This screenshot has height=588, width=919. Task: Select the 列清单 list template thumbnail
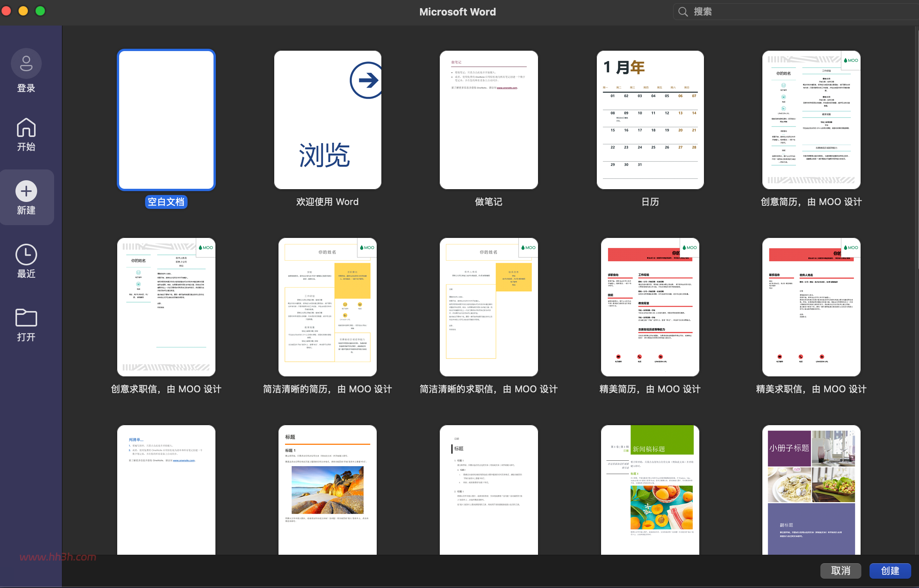(166, 490)
